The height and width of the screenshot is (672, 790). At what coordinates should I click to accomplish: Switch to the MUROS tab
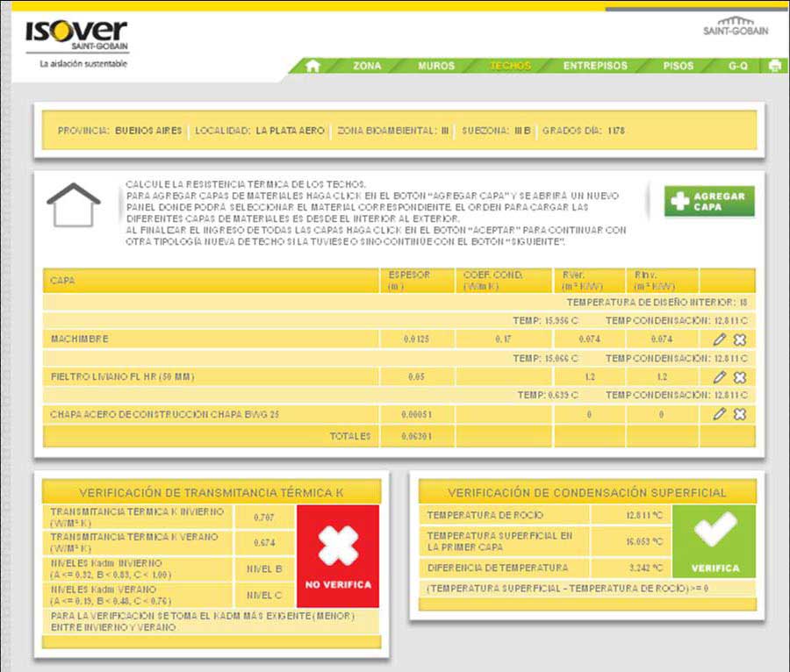point(436,66)
